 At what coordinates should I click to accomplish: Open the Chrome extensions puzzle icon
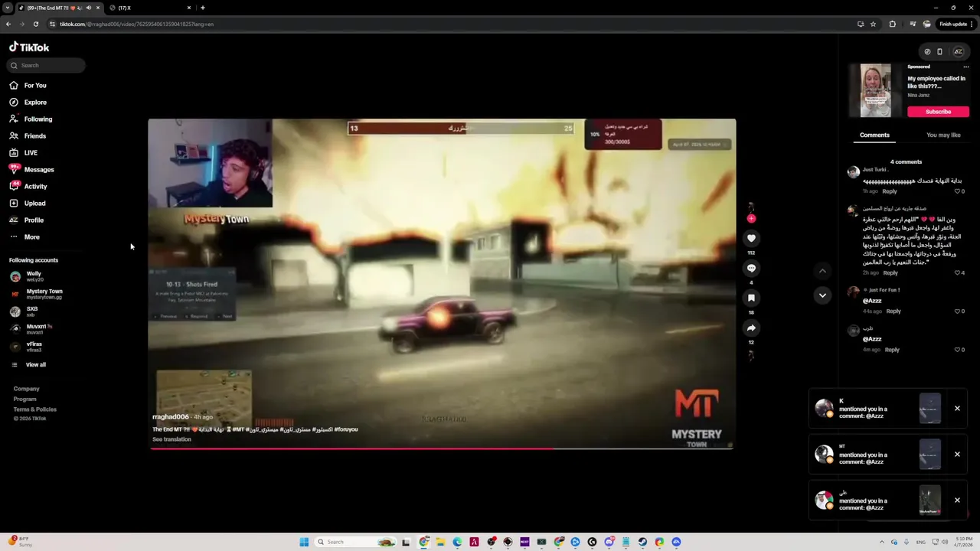point(892,24)
